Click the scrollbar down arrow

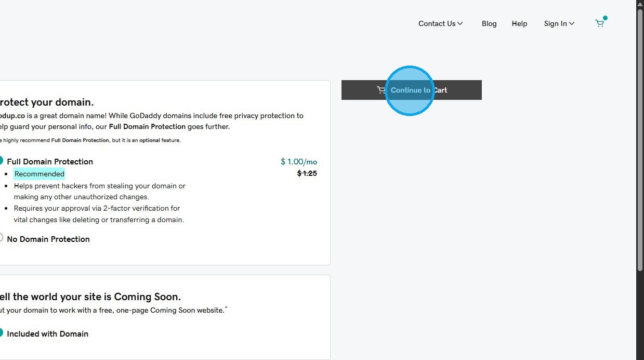tap(640, 356)
